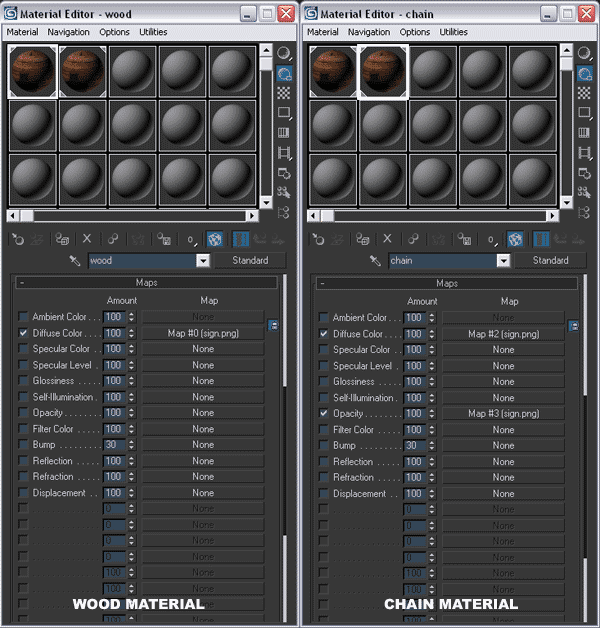Click Make Material Copy icon in chain editor

pos(413,239)
